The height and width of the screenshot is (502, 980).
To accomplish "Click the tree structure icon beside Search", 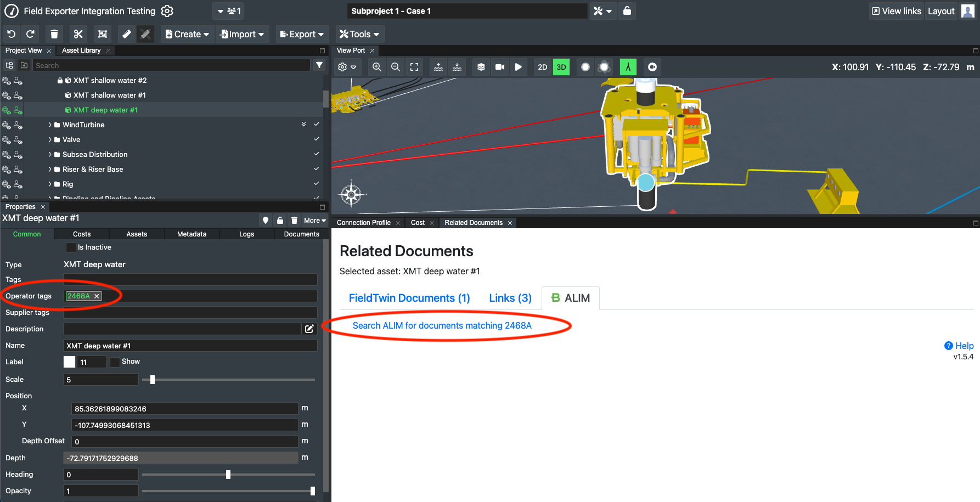I will (x=9, y=65).
